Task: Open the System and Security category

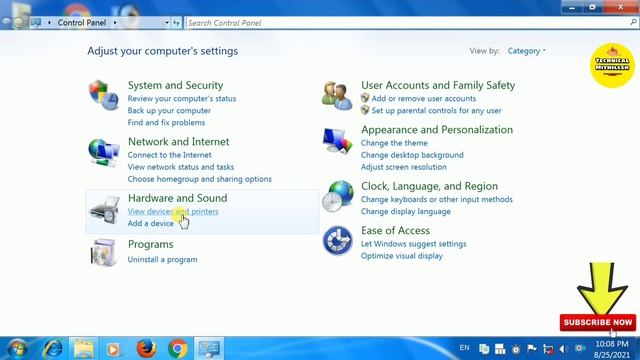Action: 176,85
